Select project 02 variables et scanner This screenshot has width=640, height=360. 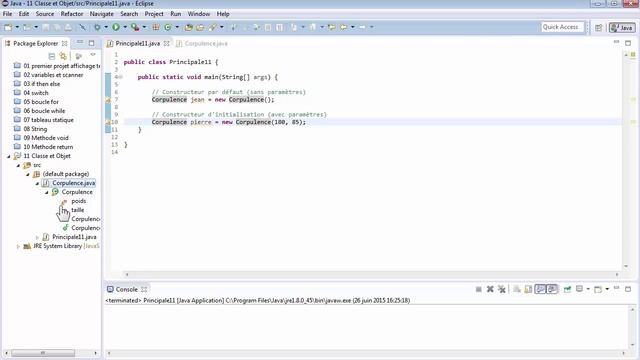tap(48, 75)
